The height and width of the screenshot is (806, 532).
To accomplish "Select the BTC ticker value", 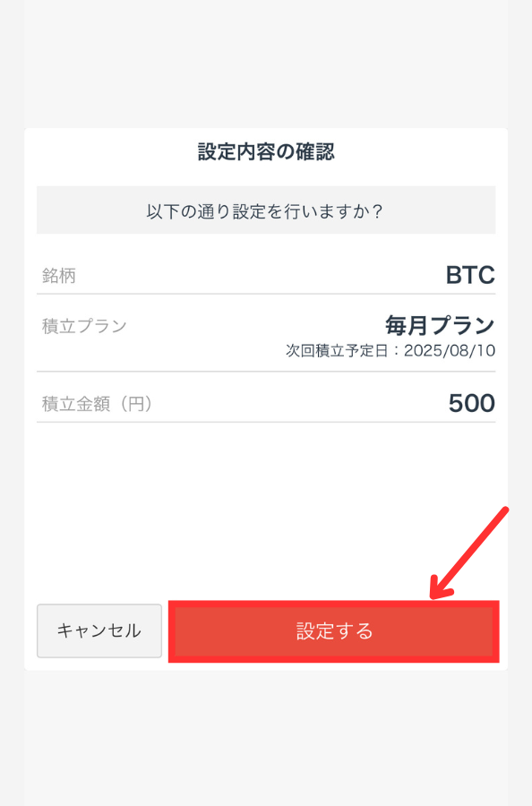I will [469, 275].
